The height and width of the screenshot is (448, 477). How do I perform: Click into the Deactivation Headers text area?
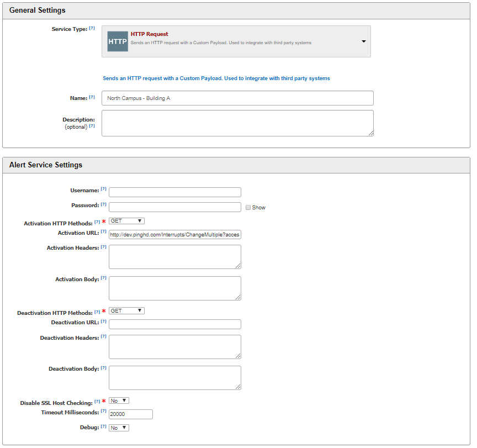click(175, 347)
